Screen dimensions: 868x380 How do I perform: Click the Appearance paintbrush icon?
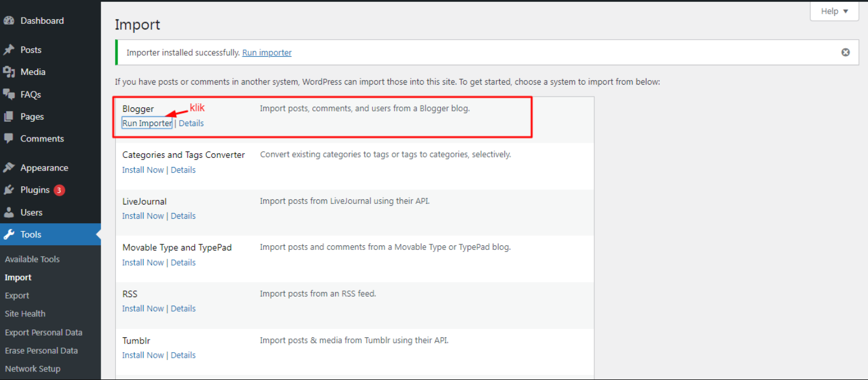pyautogui.click(x=9, y=168)
